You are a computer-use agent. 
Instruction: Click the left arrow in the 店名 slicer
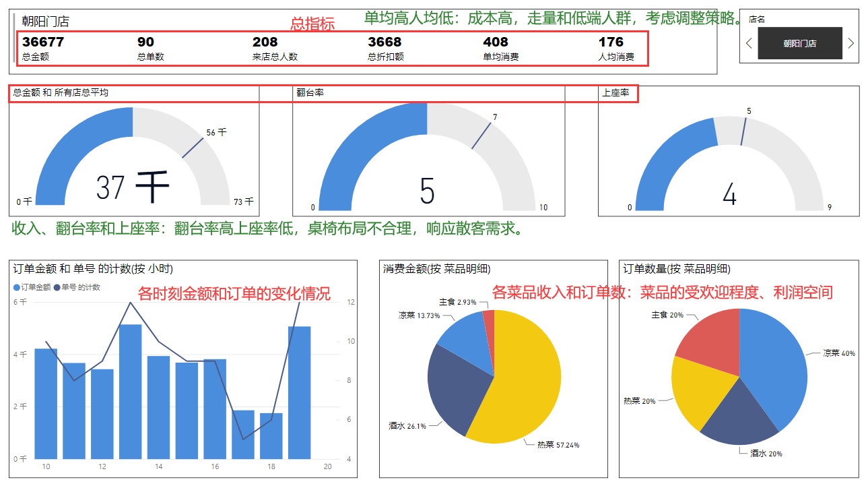749,43
